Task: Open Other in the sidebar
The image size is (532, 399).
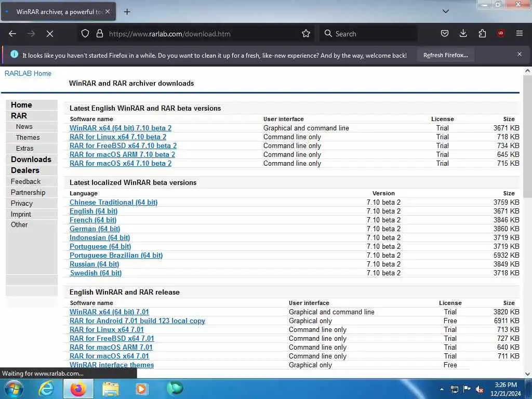Action: tap(19, 224)
